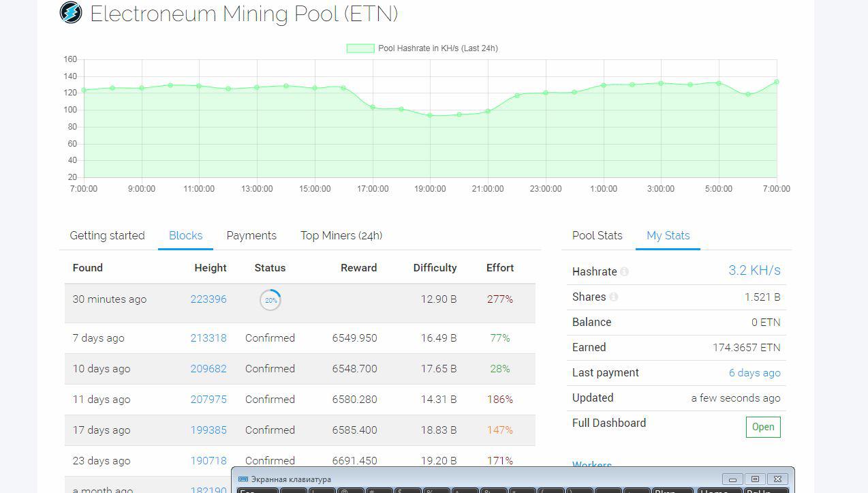Close the on-screen keyboard window
Screen dimensions: 868x493
778,479
